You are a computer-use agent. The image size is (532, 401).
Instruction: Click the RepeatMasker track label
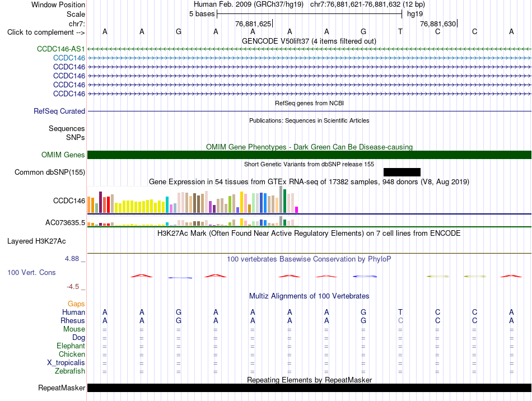(x=62, y=388)
